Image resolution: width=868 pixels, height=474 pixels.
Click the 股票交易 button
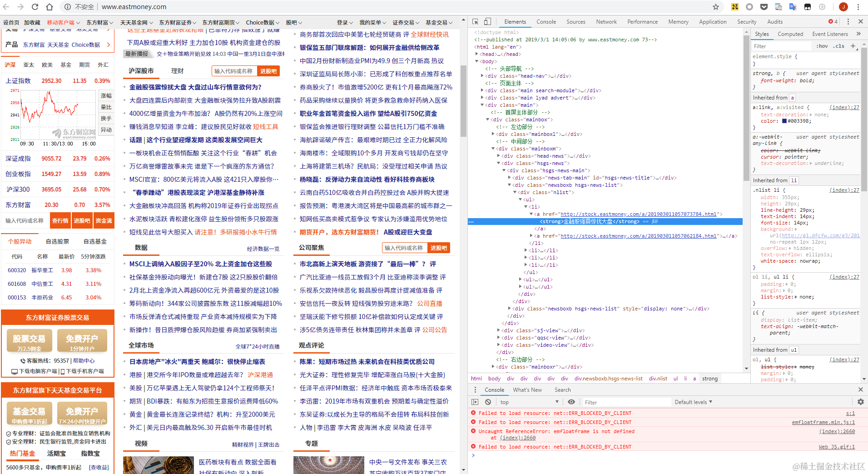pyautogui.click(x=29, y=341)
